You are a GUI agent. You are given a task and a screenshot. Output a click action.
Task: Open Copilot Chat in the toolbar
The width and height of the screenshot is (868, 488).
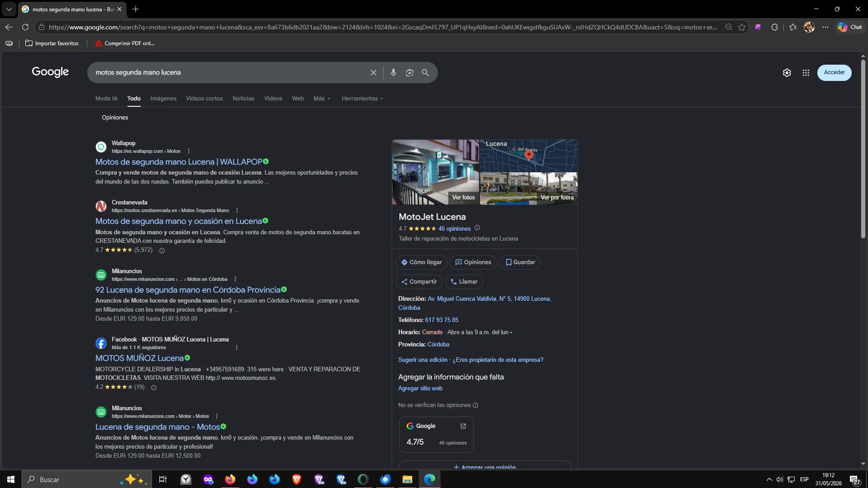click(x=849, y=27)
